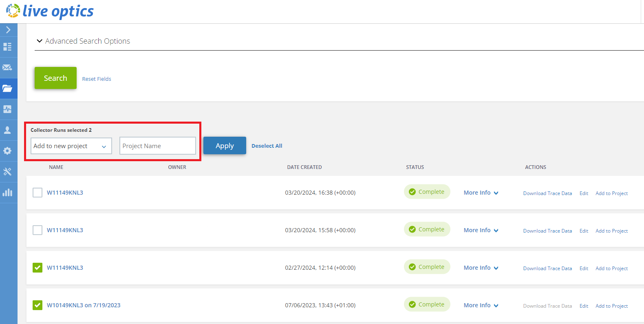The width and height of the screenshot is (644, 324).
Task: Add the 02/27/2024 run to a project
Action: pyautogui.click(x=612, y=269)
